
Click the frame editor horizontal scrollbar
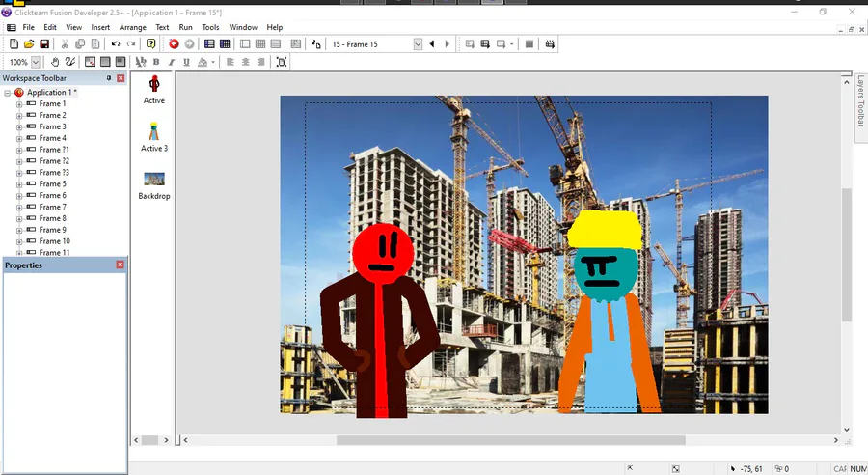510,440
